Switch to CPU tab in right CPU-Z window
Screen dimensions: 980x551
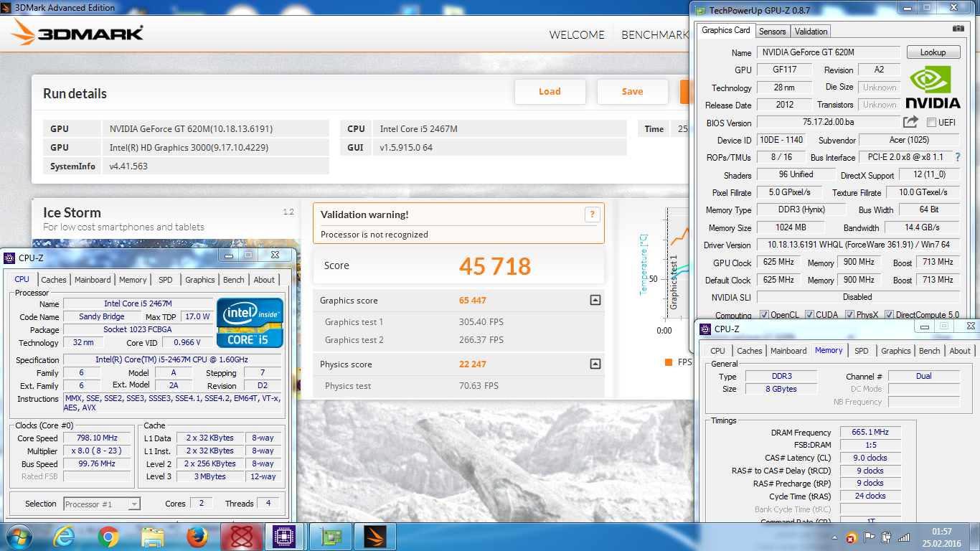click(717, 351)
